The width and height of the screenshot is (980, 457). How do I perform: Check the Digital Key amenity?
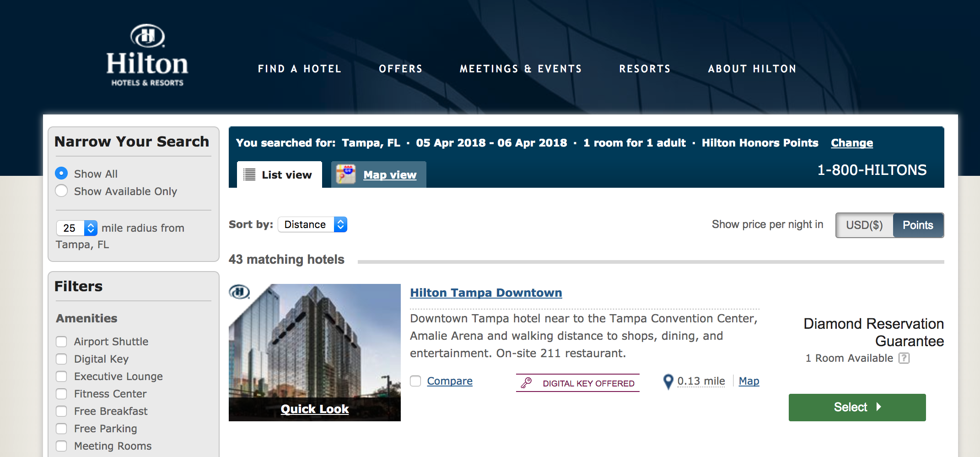tap(61, 359)
